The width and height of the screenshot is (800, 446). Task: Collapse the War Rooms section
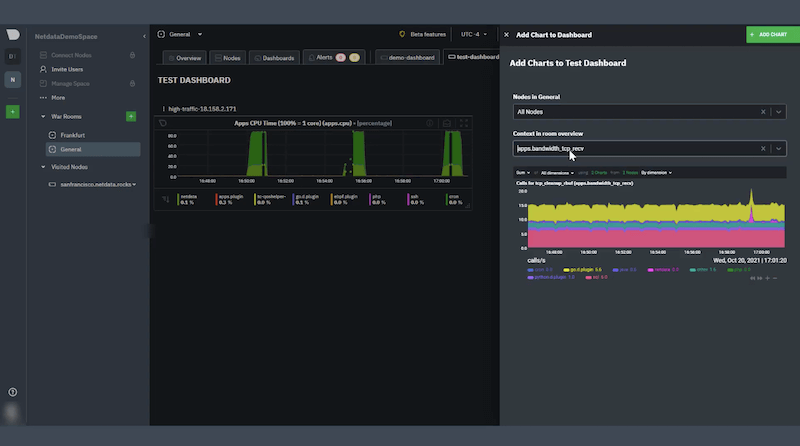(x=43, y=116)
